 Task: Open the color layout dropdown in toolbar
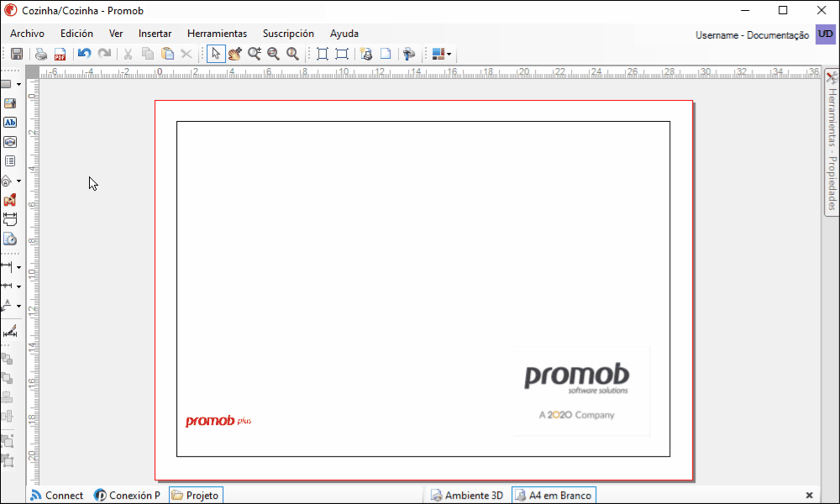[442, 54]
